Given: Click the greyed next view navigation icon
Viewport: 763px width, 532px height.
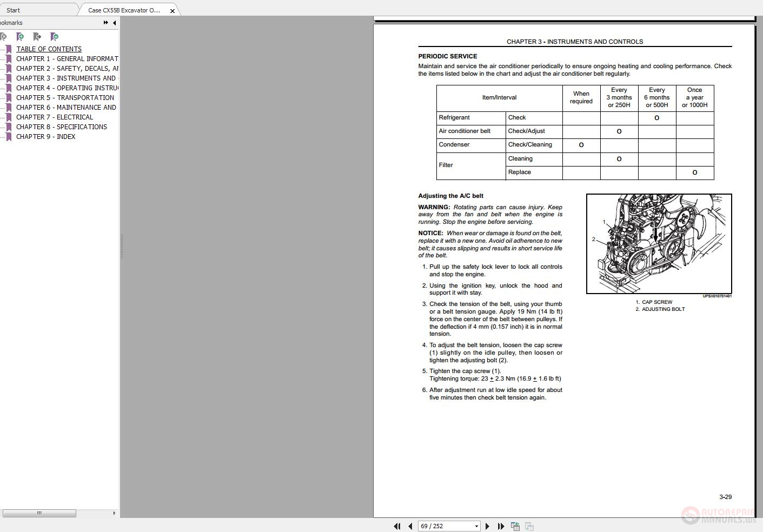Looking at the screenshot, I should 529,526.
